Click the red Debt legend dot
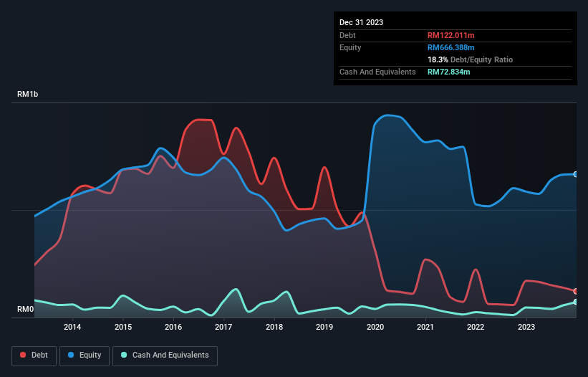The width and height of the screenshot is (588, 377). (23, 355)
